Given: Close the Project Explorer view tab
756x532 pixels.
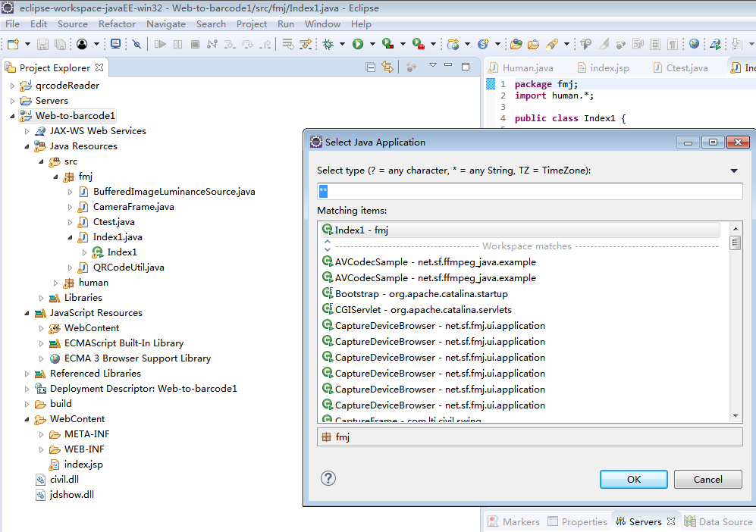Looking at the screenshot, I should coord(99,67).
